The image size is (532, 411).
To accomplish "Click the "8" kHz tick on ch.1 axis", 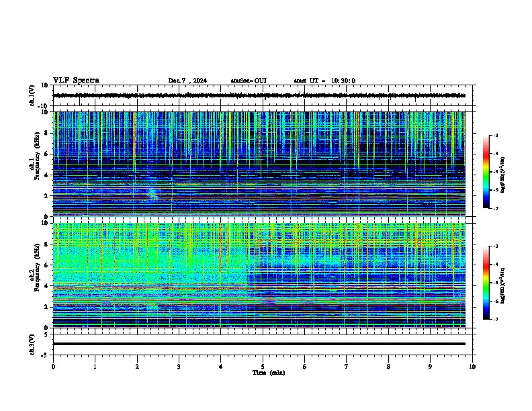I will 47,133.
